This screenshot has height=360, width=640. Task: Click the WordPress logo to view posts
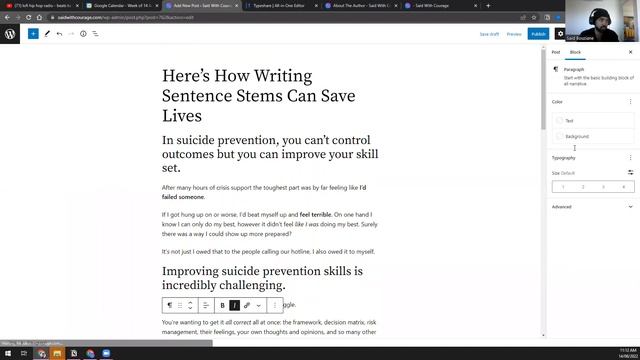[10, 34]
